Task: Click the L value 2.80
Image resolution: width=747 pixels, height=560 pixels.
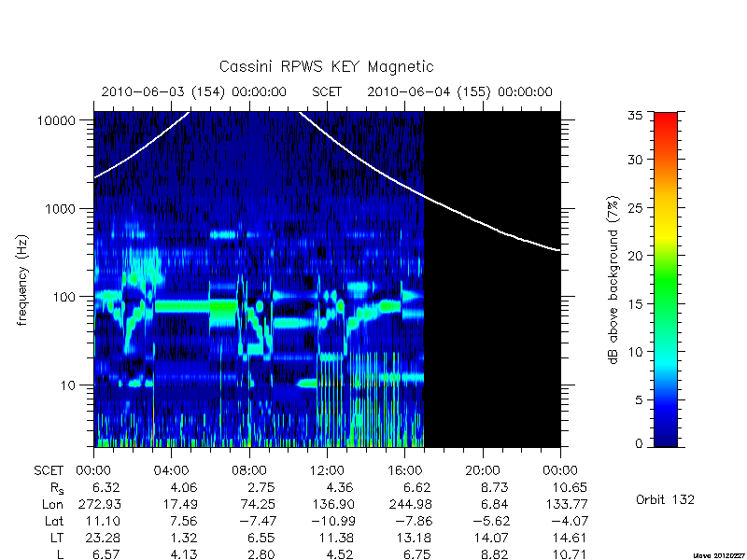Action: pos(261,554)
